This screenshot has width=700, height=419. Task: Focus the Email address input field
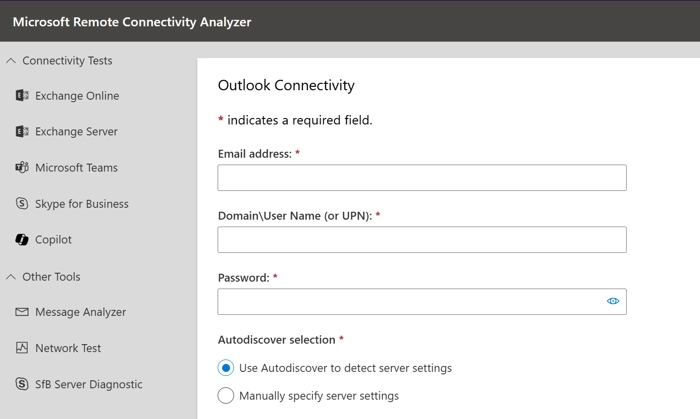[x=422, y=178]
